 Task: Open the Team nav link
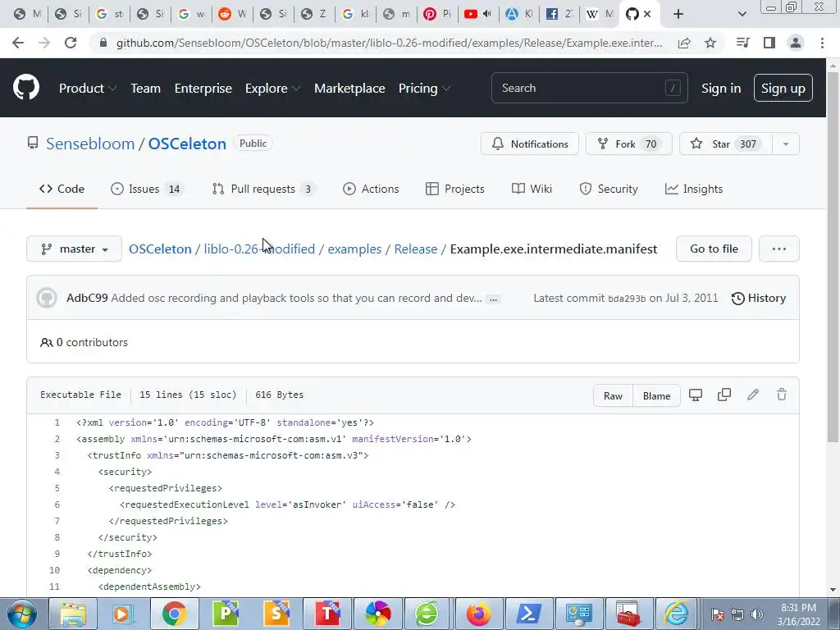[146, 89]
